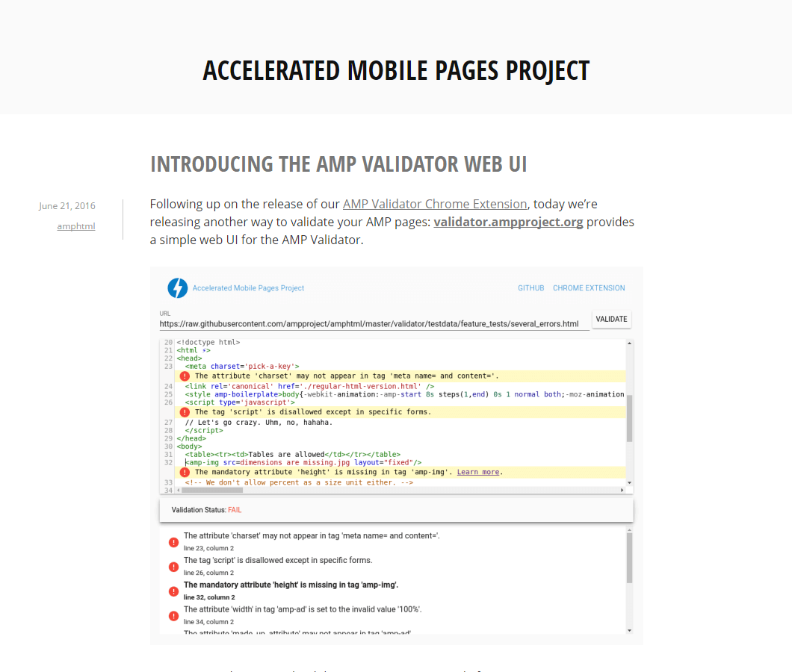Open the GITHUB navigation item
Viewport: 792px width, 672px height.
(530, 287)
